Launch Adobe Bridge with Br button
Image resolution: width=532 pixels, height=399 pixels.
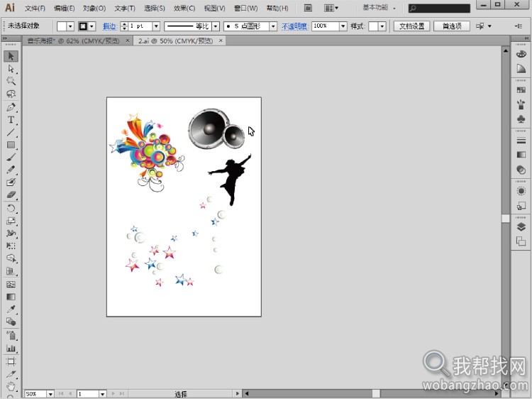point(308,8)
